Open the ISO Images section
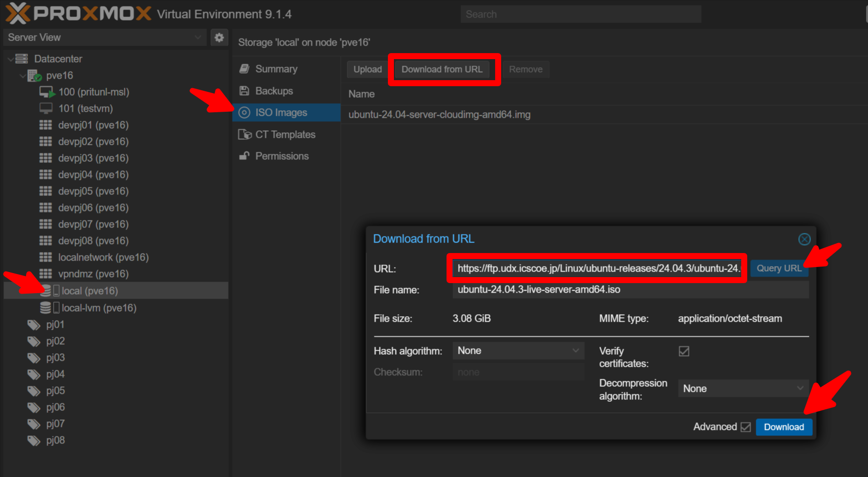Screen dimensions: 868x477 [279, 112]
